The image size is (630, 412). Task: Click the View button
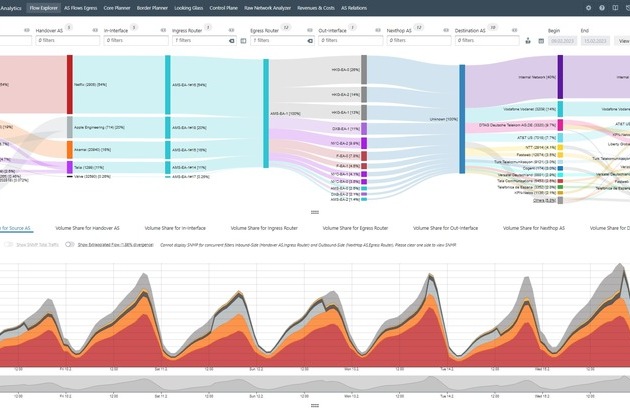[622, 41]
